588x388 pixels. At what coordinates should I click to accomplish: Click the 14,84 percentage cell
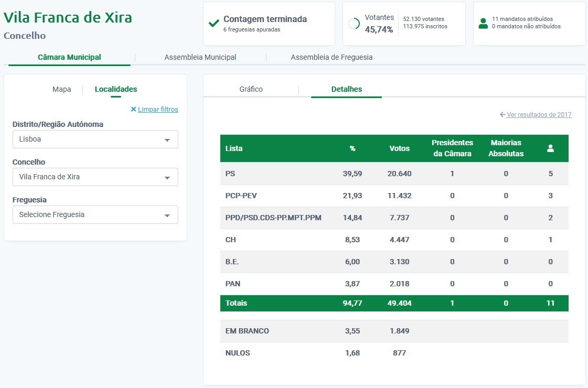tap(352, 218)
